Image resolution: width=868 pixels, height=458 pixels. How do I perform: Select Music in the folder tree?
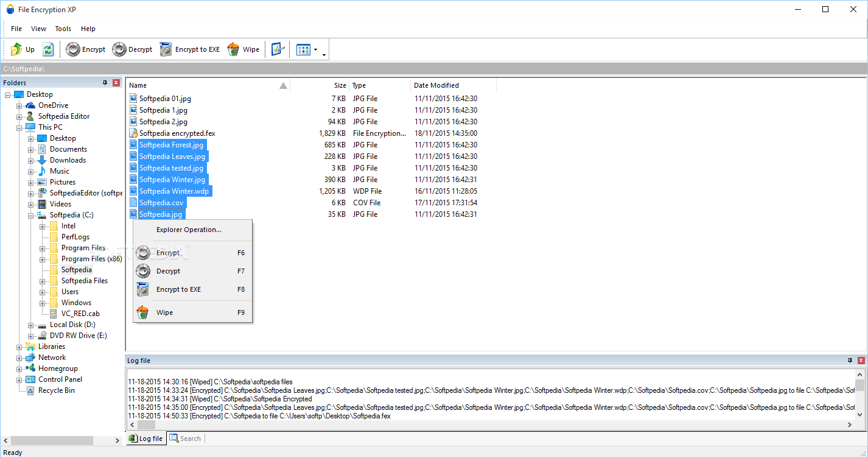pyautogui.click(x=60, y=171)
